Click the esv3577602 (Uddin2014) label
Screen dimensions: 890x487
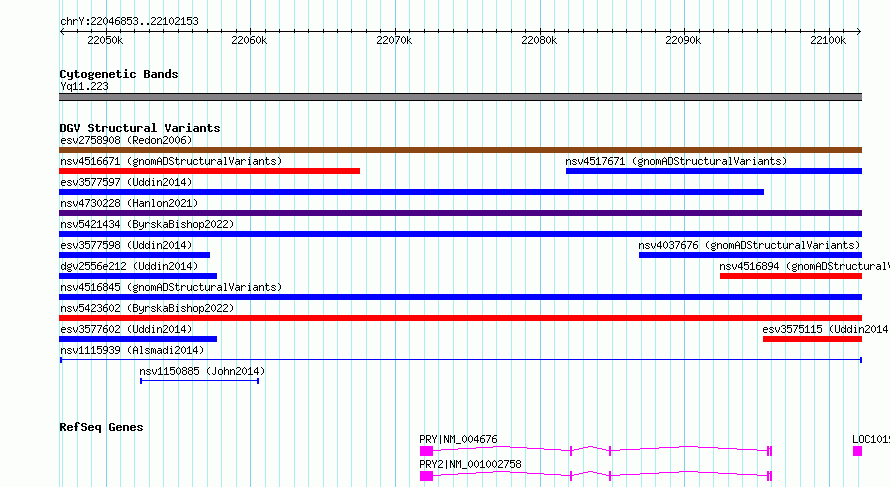pyautogui.click(x=126, y=329)
